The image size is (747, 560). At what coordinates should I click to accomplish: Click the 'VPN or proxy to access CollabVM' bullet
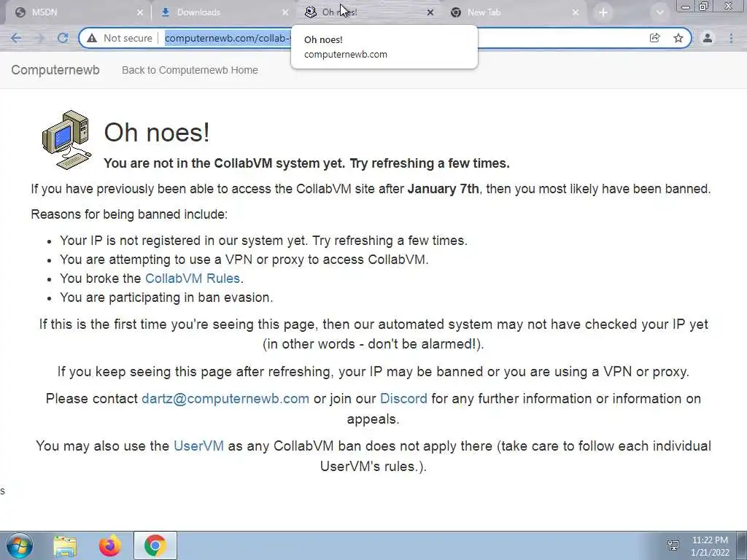point(244,259)
